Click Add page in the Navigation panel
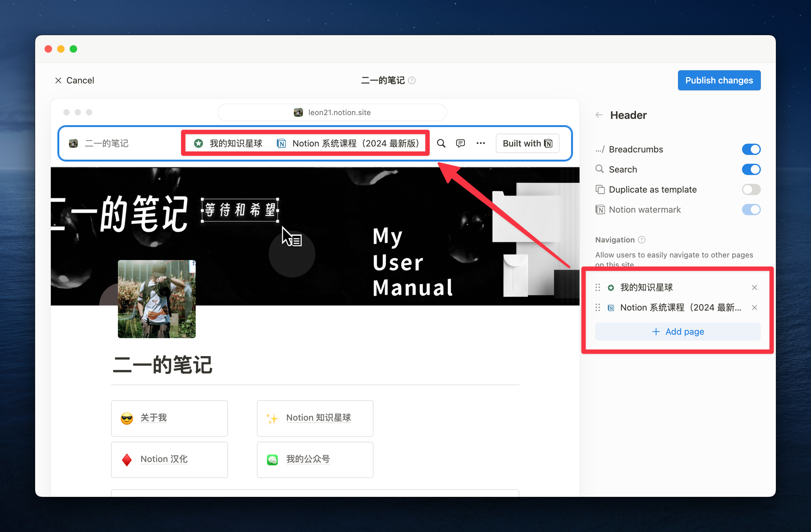The height and width of the screenshot is (532, 811). click(678, 331)
